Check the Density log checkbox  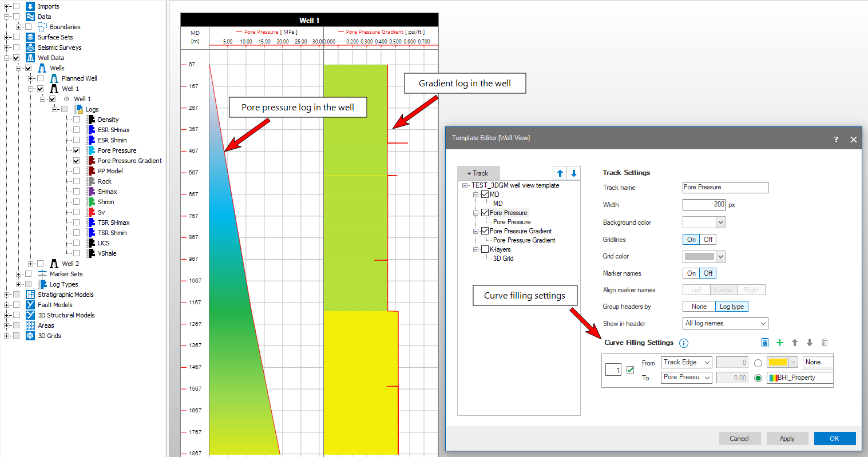pos(76,120)
